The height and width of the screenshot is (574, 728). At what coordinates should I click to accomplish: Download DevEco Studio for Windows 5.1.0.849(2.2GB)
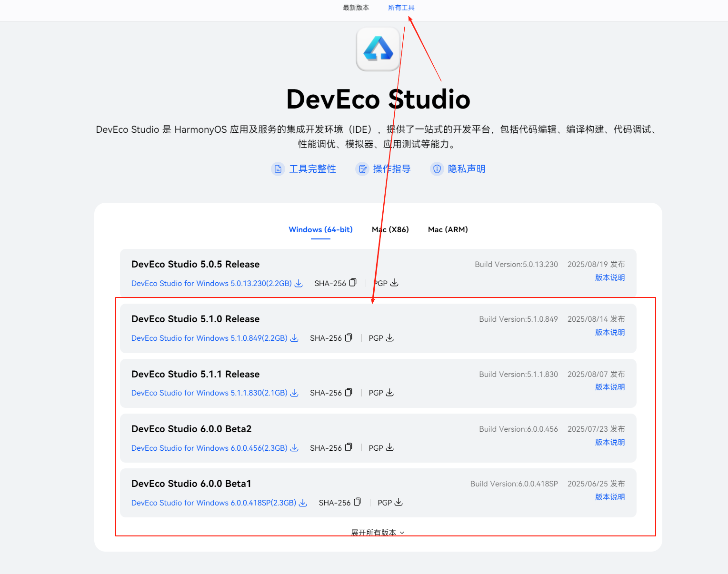[x=209, y=338]
